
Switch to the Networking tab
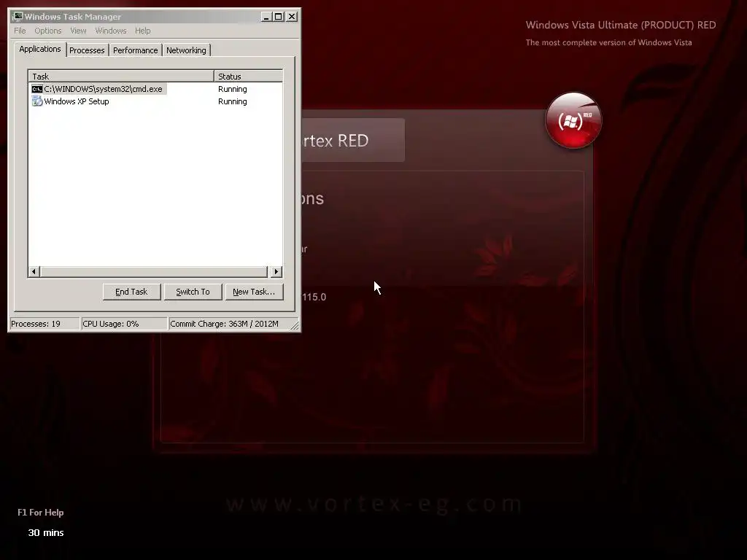point(186,50)
